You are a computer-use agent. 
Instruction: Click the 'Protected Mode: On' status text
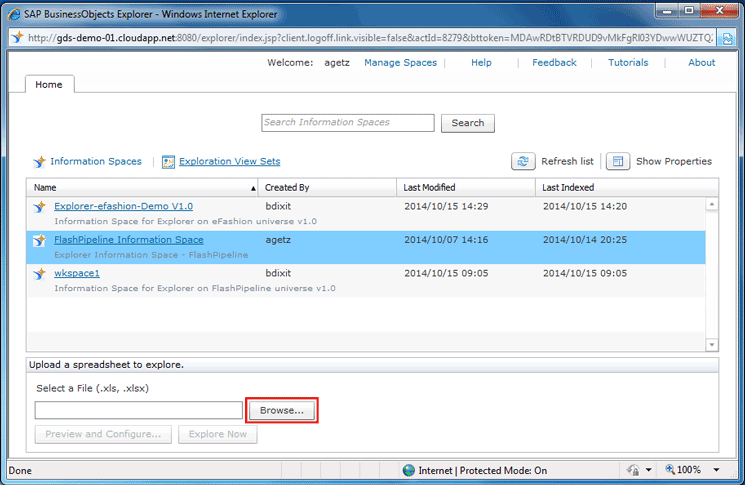click(x=503, y=470)
